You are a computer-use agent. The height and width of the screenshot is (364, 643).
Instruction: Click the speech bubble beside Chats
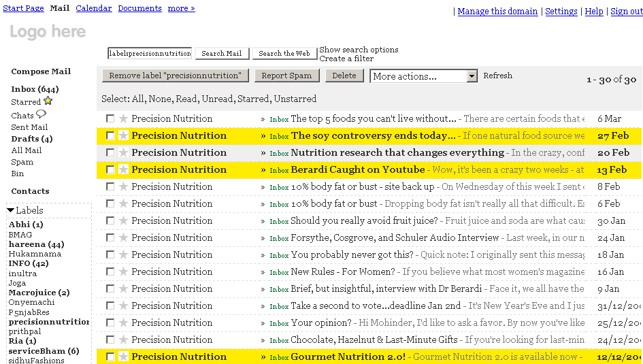tap(41, 114)
